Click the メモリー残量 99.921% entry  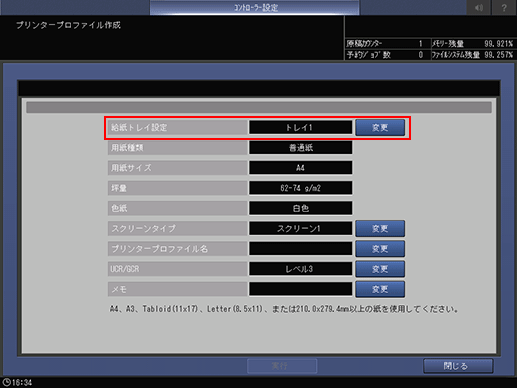[x=473, y=44]
